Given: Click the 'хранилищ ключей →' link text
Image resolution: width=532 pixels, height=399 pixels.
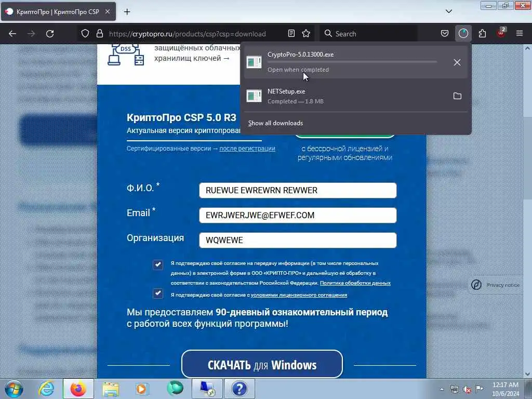Looking at the screenshot, I should pos(192,58).
